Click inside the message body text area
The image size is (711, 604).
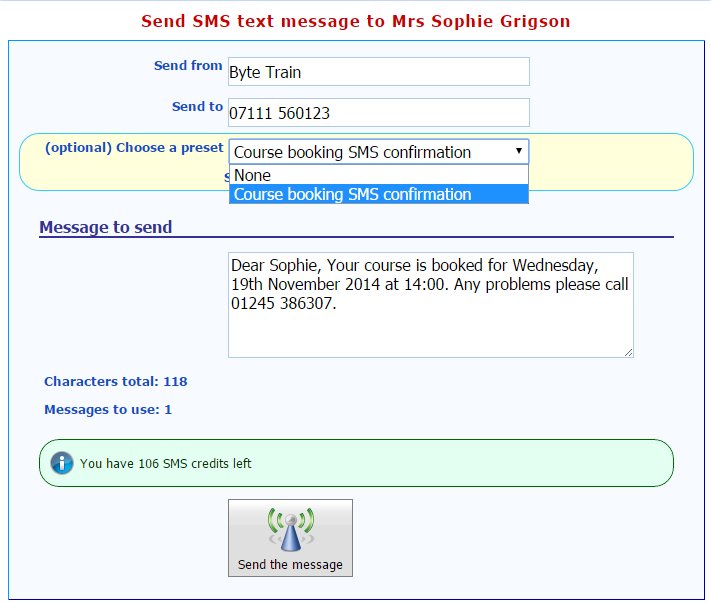(430, 320)
